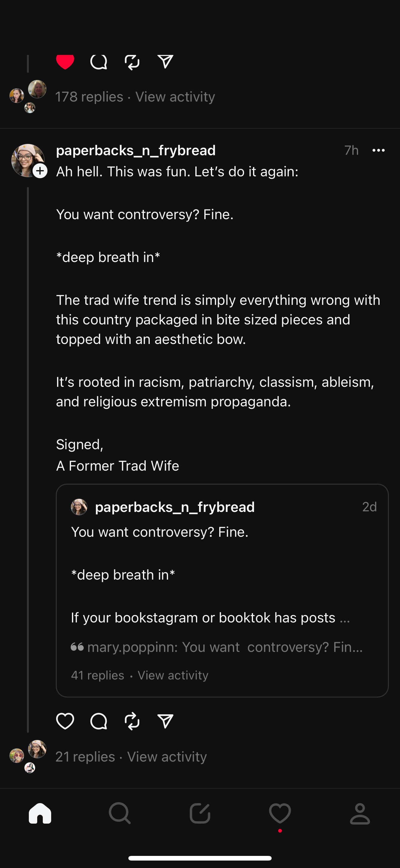
Task: Tap the comment icon on top post
Action: tap(99, 62)
